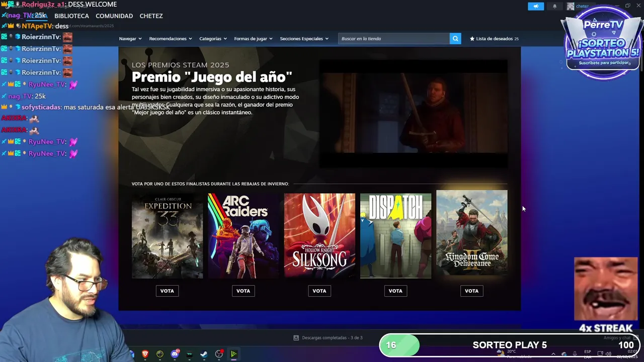This screenshot has height=362, width=644.
Task: Open Steam notifications bell icon
Action: tap(554, 6)
